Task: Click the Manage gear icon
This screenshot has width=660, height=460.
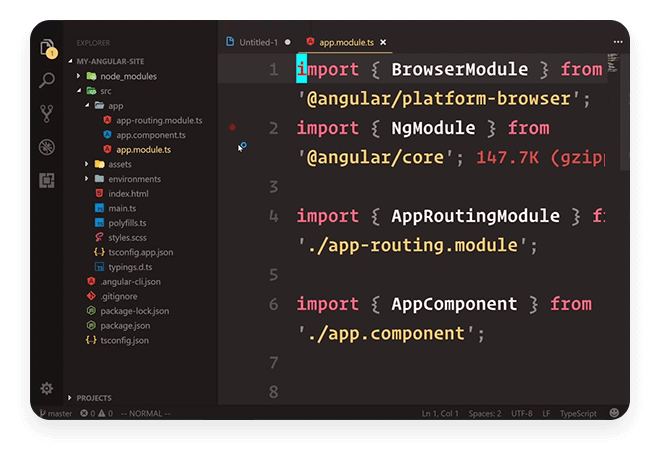Action: [x=47, y=388]
